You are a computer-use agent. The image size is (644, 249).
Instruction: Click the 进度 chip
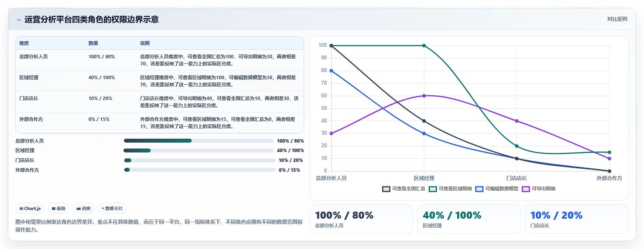(83, 208)
